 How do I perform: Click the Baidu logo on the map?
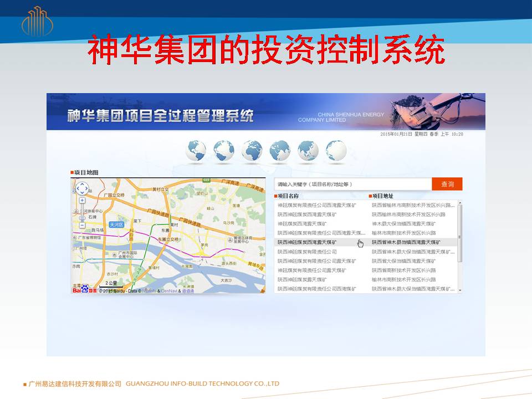point(85,289)
